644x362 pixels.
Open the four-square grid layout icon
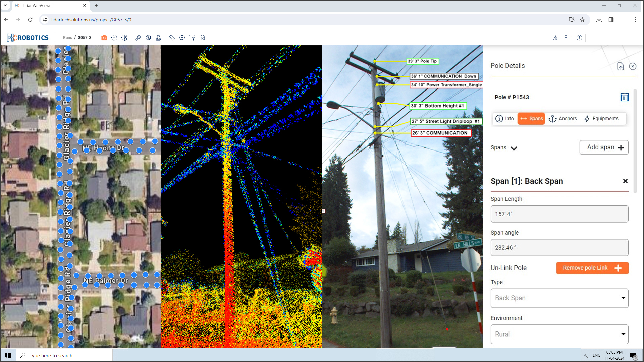[x=568, y=38]
